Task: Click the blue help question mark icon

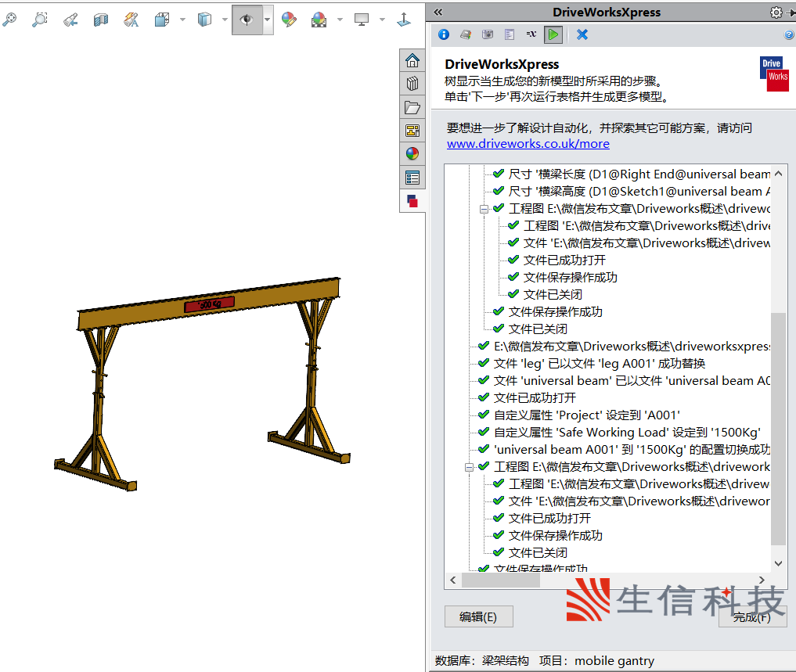Action: click(x=789, y=34)
